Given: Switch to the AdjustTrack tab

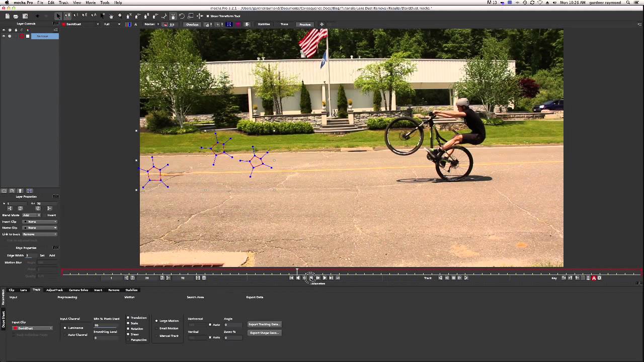Looking at the screenshot, I should point(54,290).
